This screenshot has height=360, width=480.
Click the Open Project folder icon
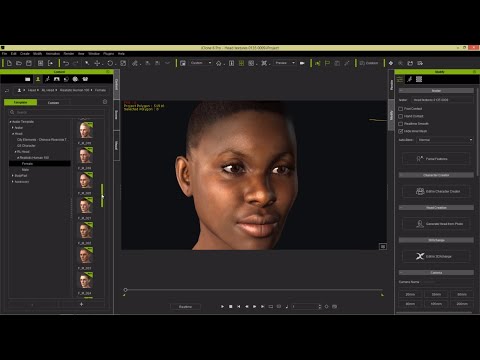click(19, 63)
